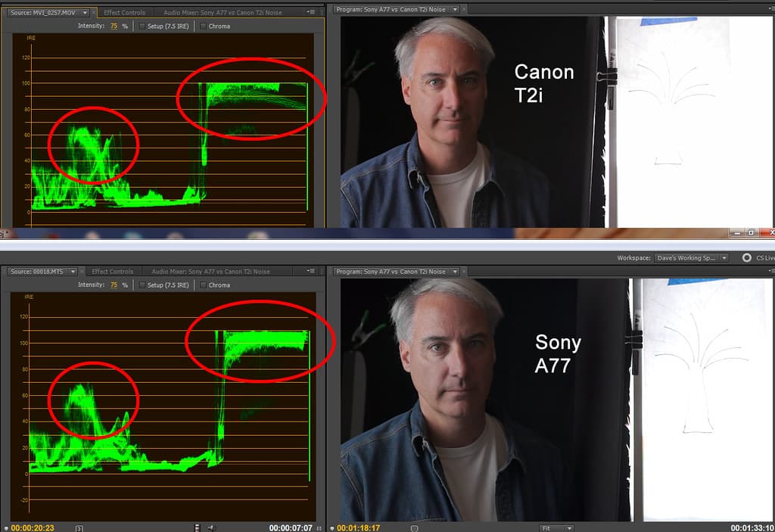
Task: Click source timecode 00:00:20:23
Action: click(x=33, y=528)
